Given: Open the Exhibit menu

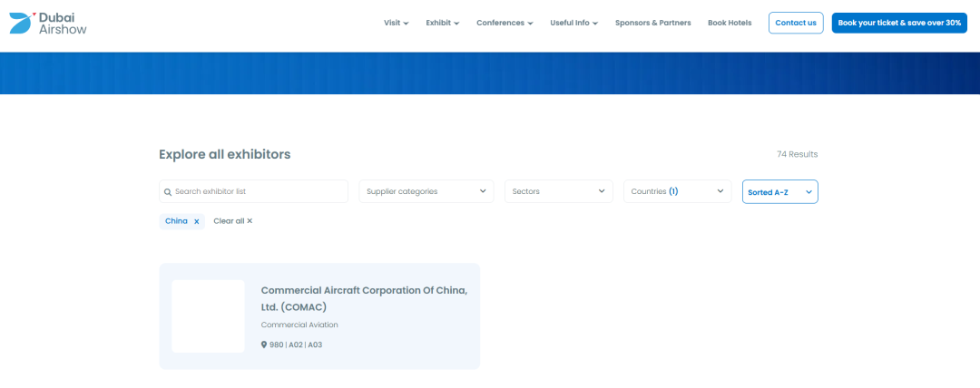Looking at the screenshot, I should point(443,24).
